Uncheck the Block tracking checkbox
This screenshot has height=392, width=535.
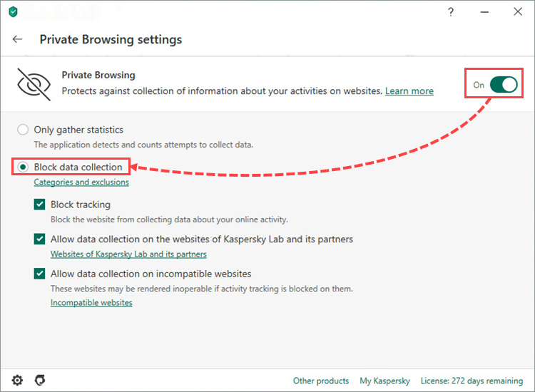tap(39, 205)
